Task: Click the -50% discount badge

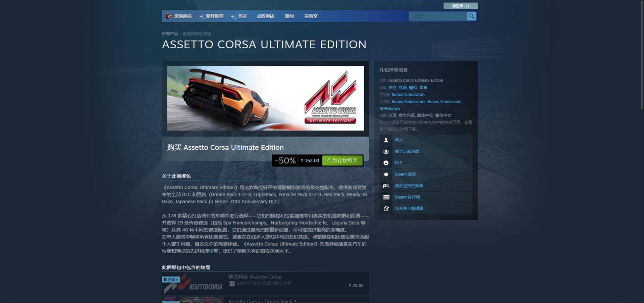Action: point(285,160)
